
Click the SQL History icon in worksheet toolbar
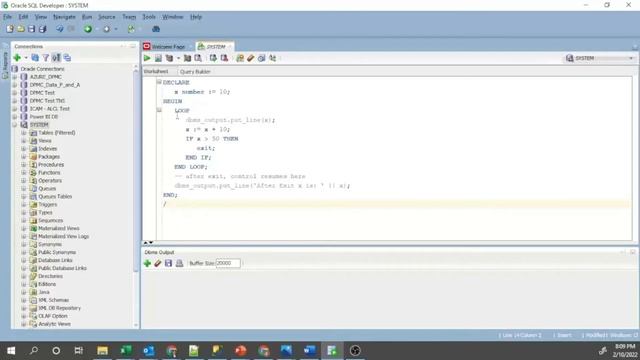point(262,58)
